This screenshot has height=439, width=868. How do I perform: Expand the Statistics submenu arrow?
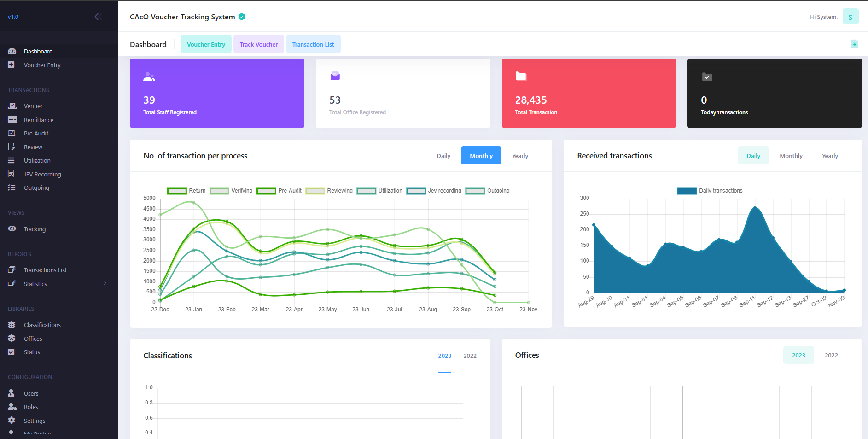(105, 283)
